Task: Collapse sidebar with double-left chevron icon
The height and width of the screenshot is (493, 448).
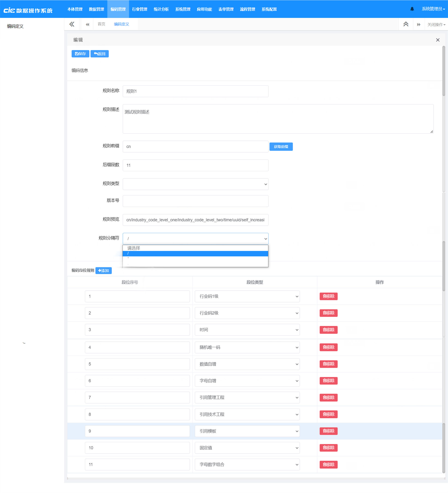Action: point(72,24)
